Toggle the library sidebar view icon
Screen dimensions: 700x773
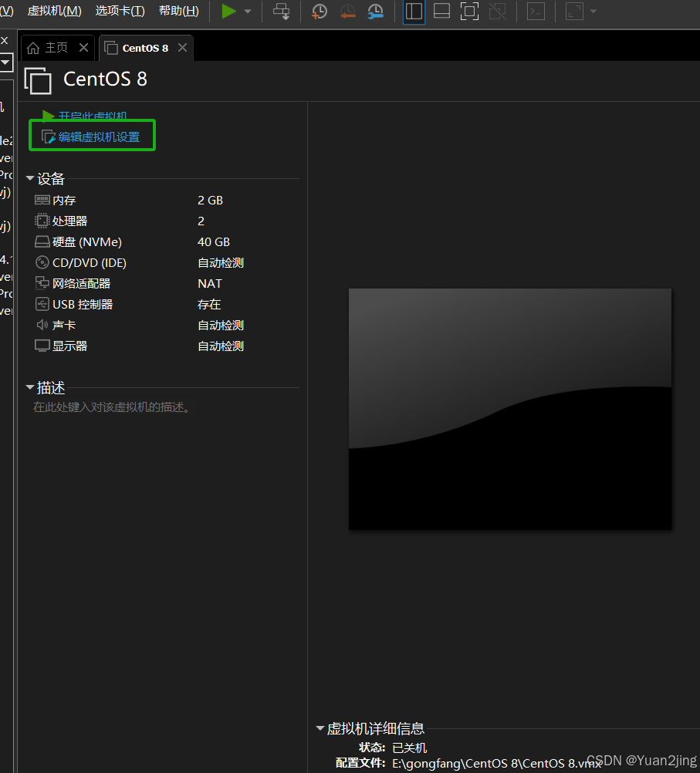click(414, 11)
